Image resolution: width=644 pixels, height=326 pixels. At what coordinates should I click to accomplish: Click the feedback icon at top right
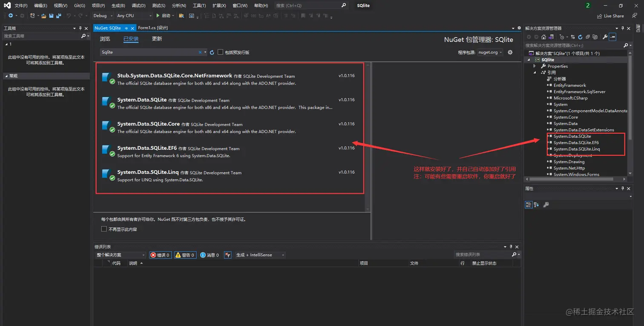pyautogui.click(x=635, y=16)
